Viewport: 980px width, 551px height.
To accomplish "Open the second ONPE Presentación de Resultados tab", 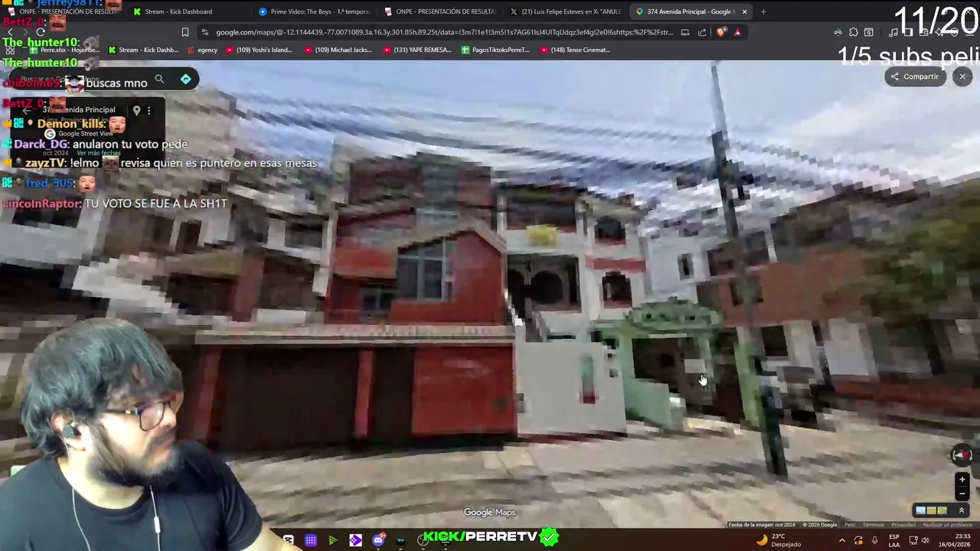I will click(x=440, y=11).
